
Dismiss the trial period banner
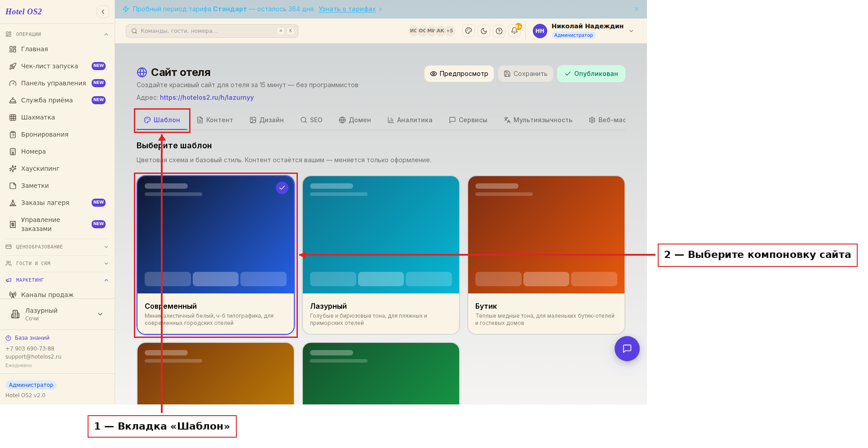coord(637,9)
